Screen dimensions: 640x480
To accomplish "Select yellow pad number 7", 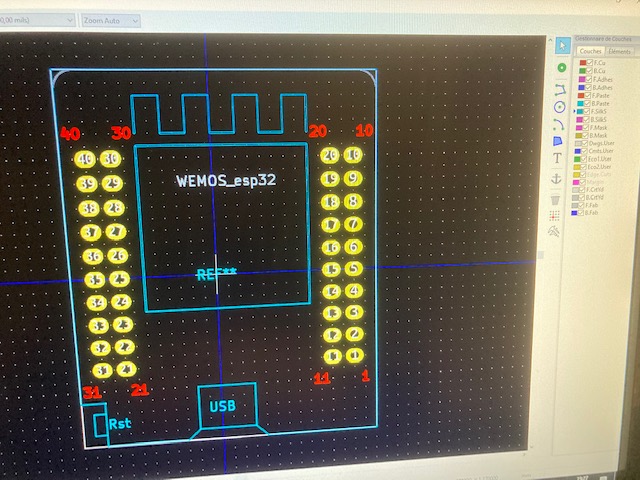I will pos(353,224).
